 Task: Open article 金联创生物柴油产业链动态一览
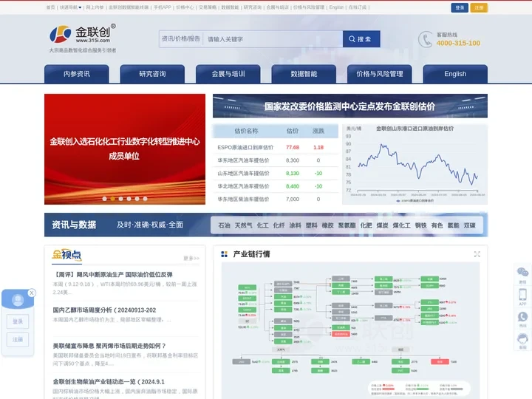click(x=109, y=382)
